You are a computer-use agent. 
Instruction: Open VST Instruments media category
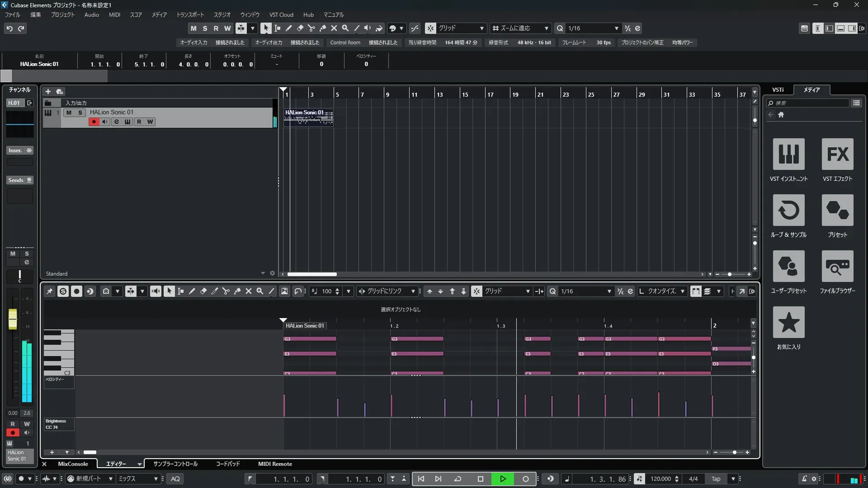[788, 154]
